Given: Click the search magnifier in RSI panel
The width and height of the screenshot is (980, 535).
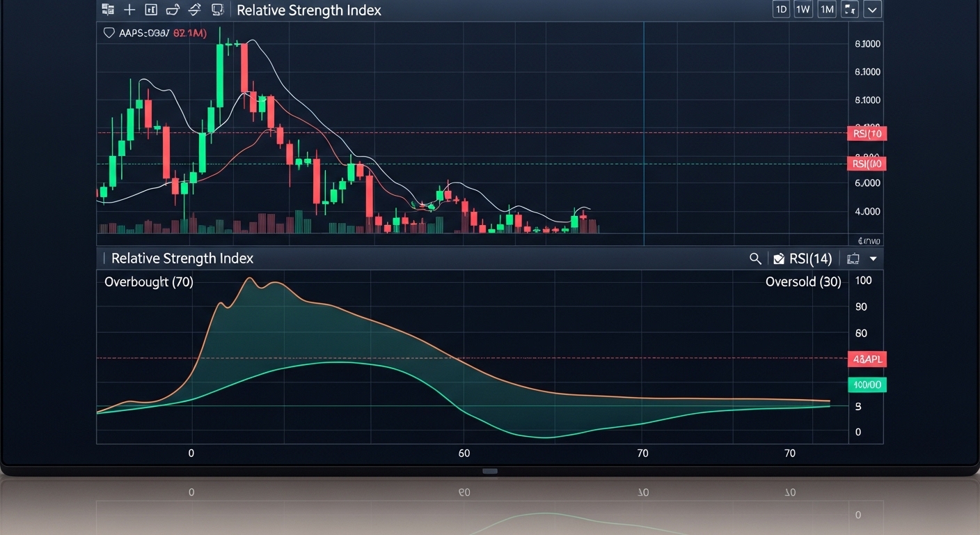Looking at the screenshot, I should [x=755, y=258].
